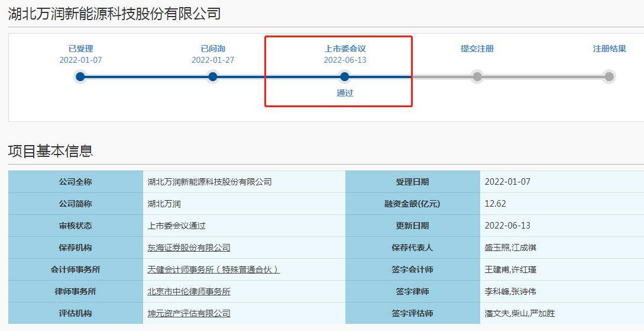Click the 项目基本信息 section heading
The image size is (644, 331).
[x=50, y=151]
